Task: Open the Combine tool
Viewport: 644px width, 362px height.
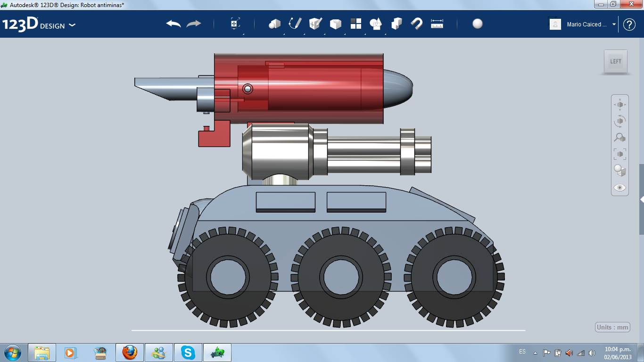Action: [x=396, y=24]
